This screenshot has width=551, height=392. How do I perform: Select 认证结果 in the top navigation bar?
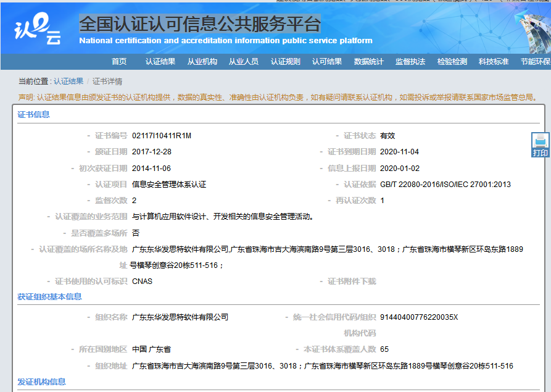(159, 61)
